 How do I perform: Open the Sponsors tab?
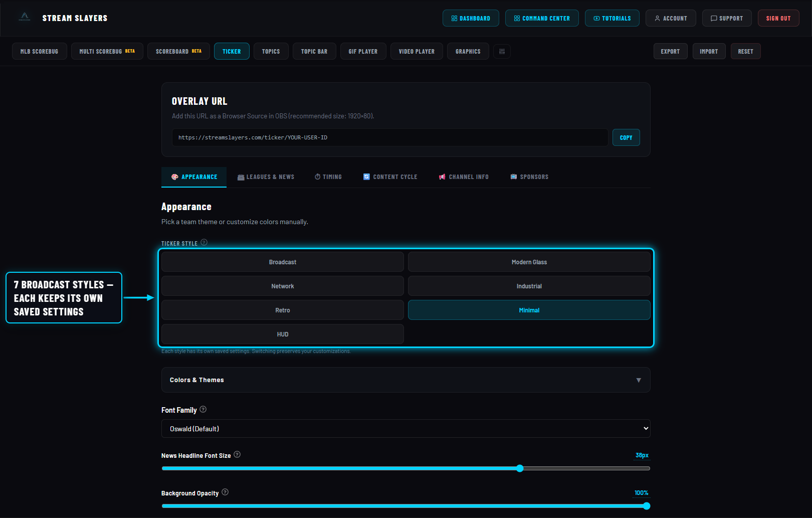point(529,177)
